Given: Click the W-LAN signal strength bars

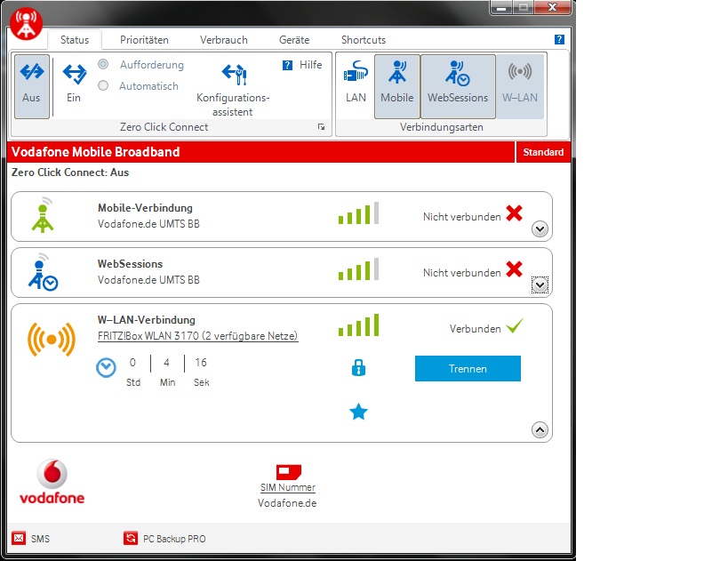Looking at the screenshot, I should tap(358, 325).
